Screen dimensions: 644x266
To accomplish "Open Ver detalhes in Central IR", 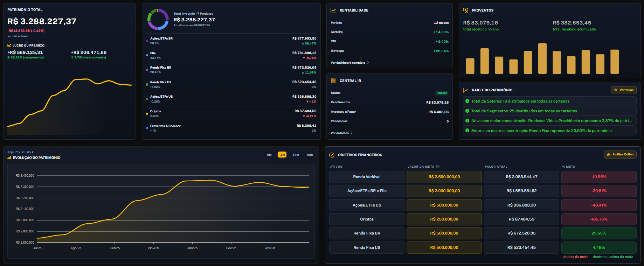I will pos(342,133).
